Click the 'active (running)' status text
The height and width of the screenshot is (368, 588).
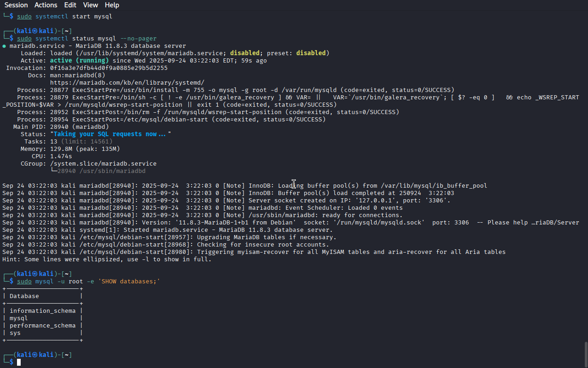pyautogui.click(x=79, y=61)
